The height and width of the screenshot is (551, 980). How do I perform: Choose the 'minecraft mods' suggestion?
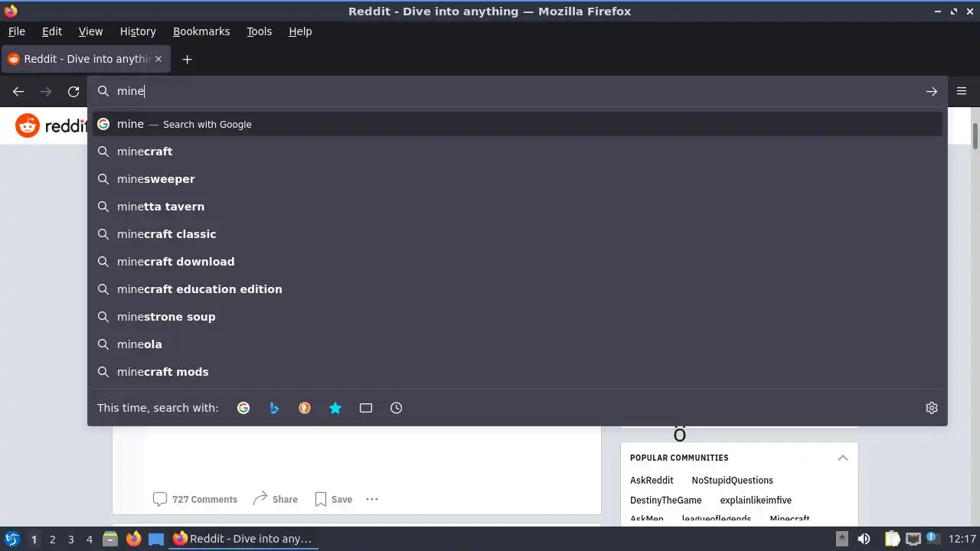click(x=518, y=372)
